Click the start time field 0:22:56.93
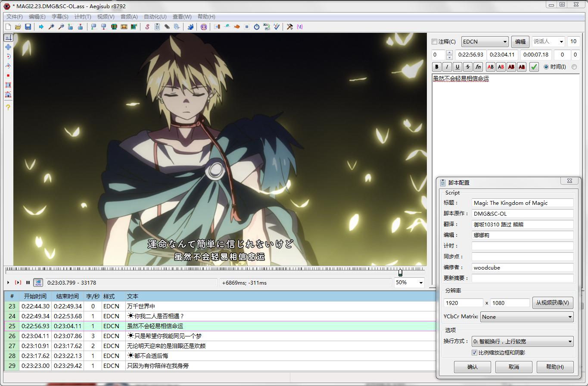Image resolution: width=588 pixels, height=386 pixels. coord(470,55)
